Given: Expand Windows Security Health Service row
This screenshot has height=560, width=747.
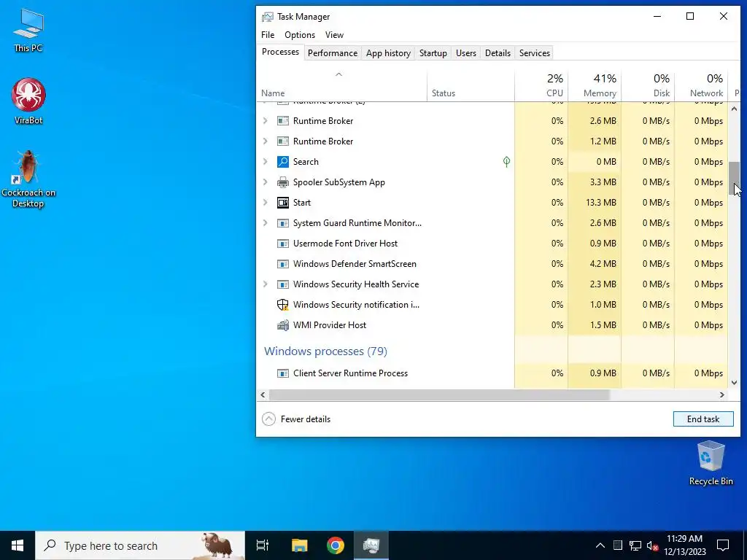Looking at the screenshot, I should tap(266, 284).
